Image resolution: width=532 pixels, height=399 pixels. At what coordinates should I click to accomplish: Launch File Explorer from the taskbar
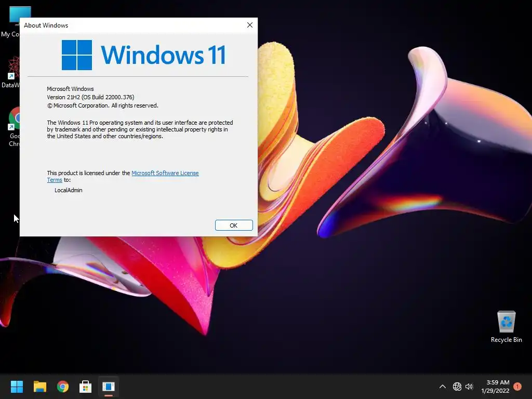tap(39, 387)
